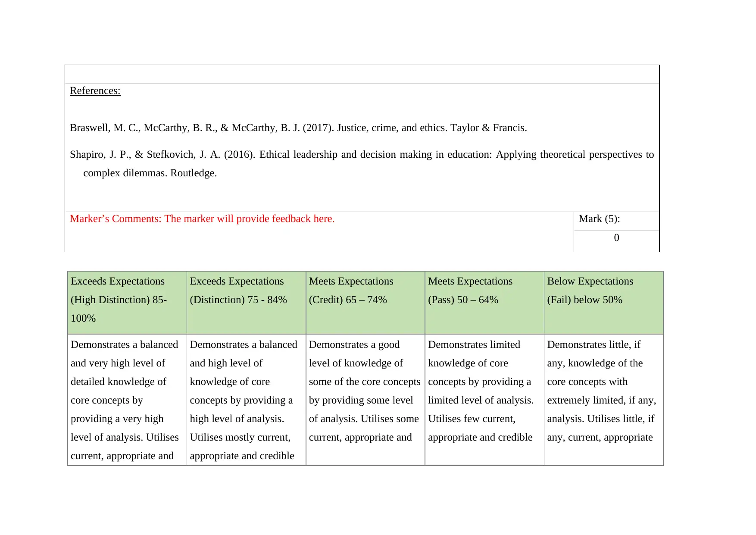756x535 pixels.
Task: Click the Fail description 'Demonstrates little, if any, knowledge'
Action: coord(603,400)
